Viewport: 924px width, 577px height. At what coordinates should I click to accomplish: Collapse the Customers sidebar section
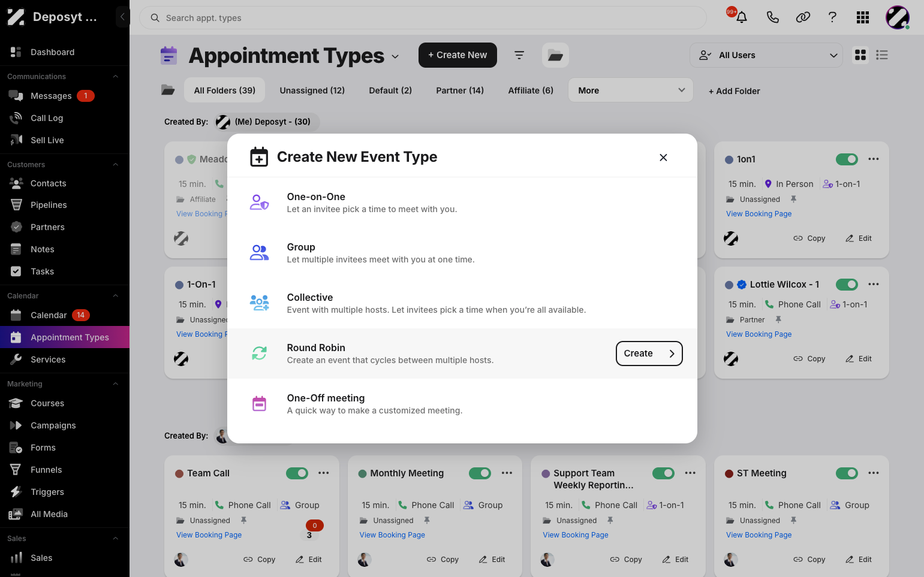116,165
